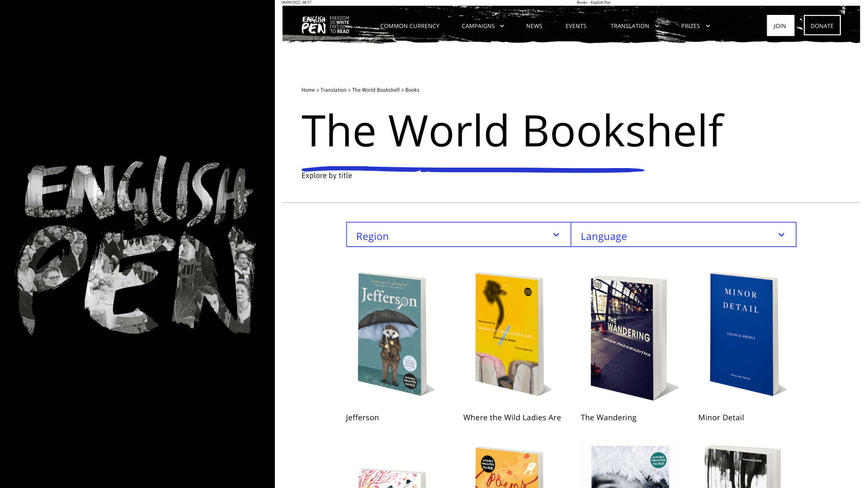The height and width of the screenshot is (488, 868).
Task: Click The Wandering title link
Action: pos(609,418)
